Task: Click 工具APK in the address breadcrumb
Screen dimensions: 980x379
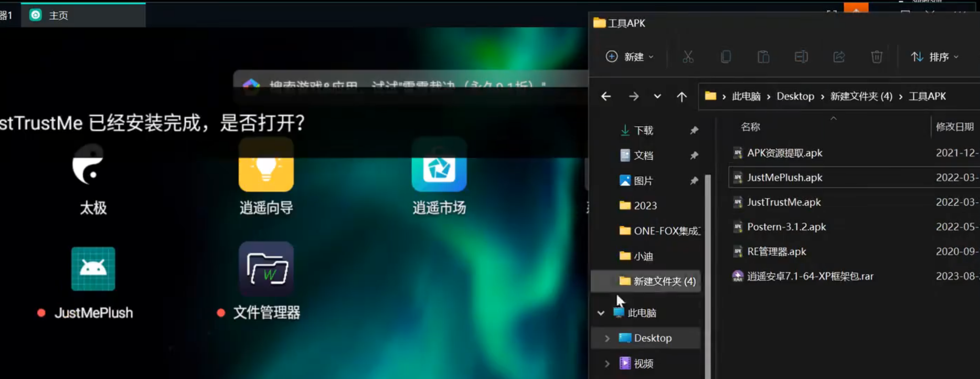Action: (927, 97)
